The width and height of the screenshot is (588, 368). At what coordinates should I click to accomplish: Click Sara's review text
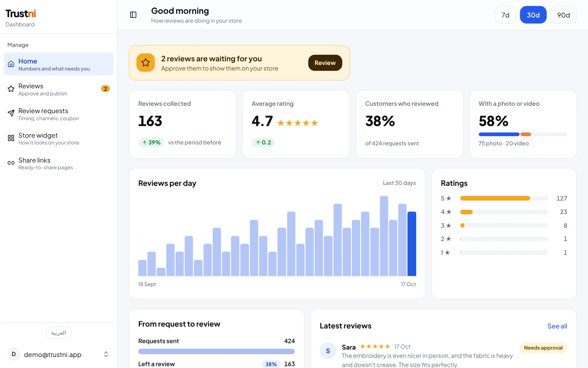click(x=427, y=360)
